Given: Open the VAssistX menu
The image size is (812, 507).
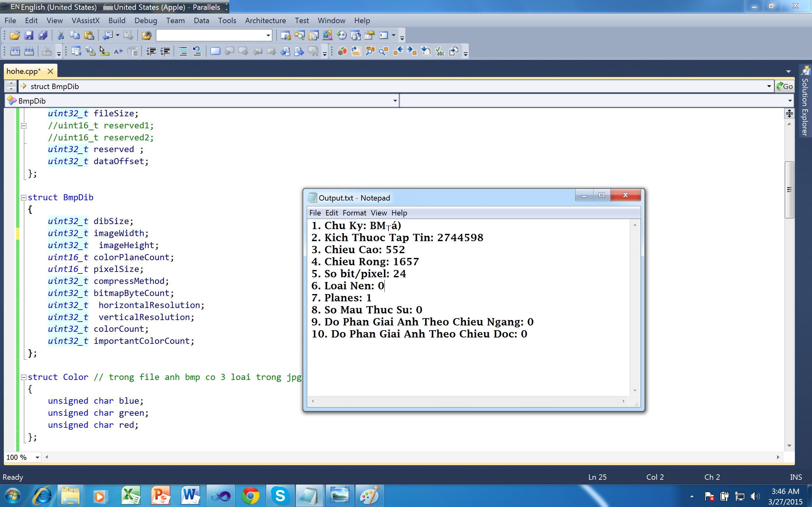Looking at the screenshot, I should [x=86, y=21].
